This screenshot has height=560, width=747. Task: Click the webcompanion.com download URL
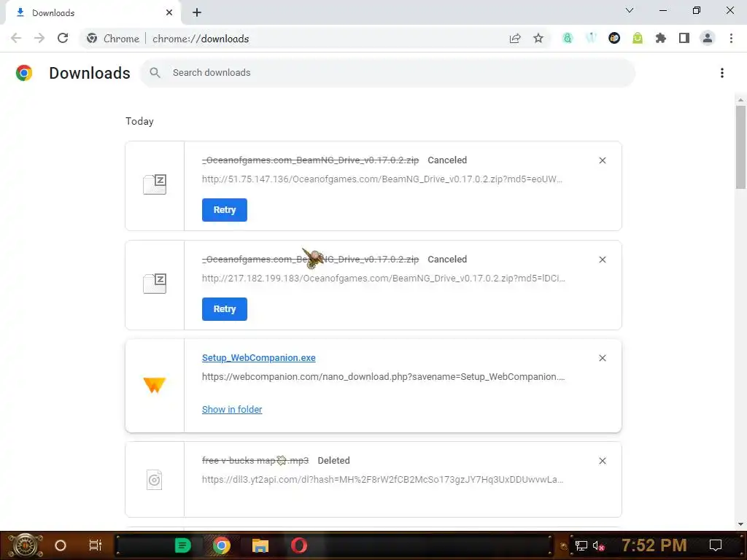[x=384, y=377]
